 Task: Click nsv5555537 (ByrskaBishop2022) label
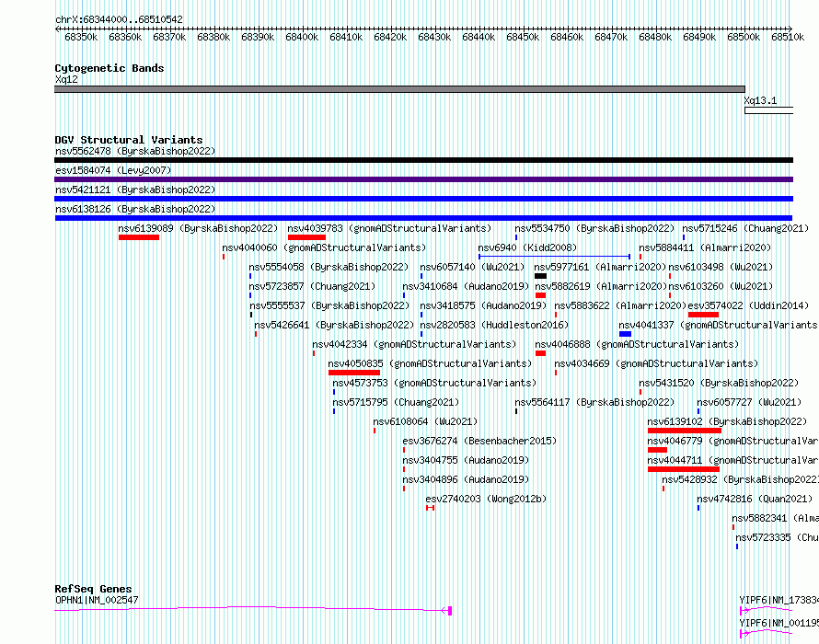(329, 306)
